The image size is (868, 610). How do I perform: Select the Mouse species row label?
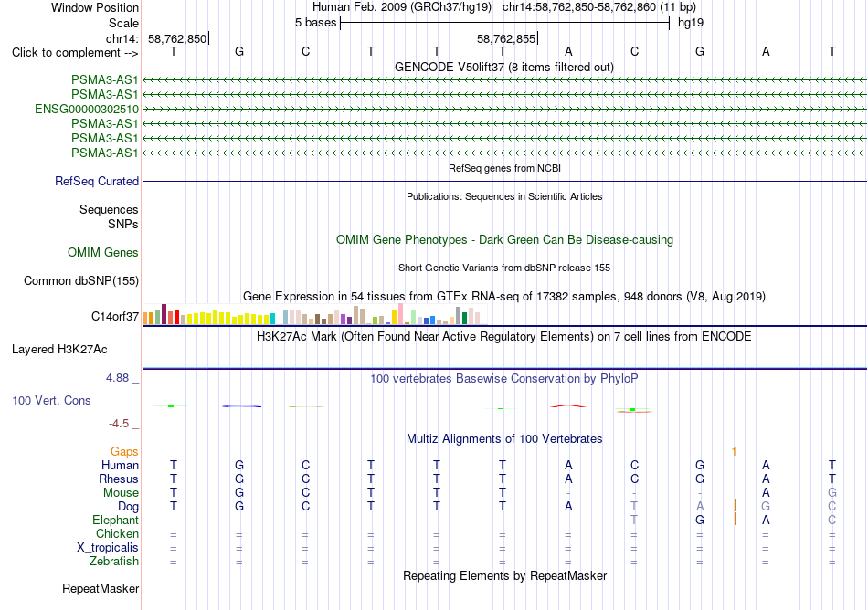pyautogui.click(x=121, y=493)
